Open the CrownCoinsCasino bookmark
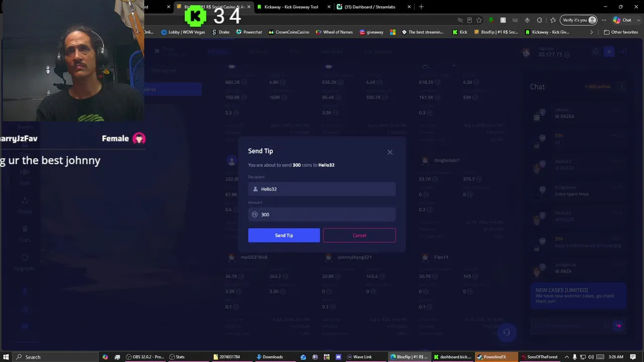The width and height of the screenshot is (644, 362). pyautogui.click(x=289, y=32)
